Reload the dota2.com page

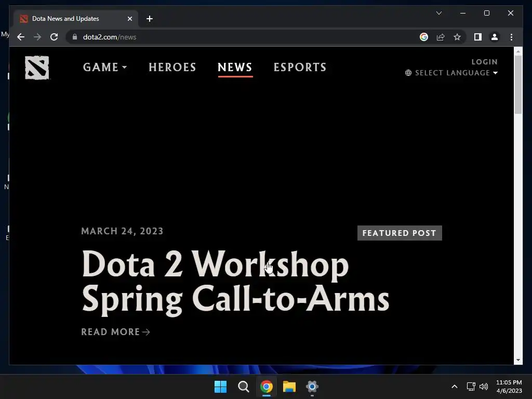tap(54, 37)
